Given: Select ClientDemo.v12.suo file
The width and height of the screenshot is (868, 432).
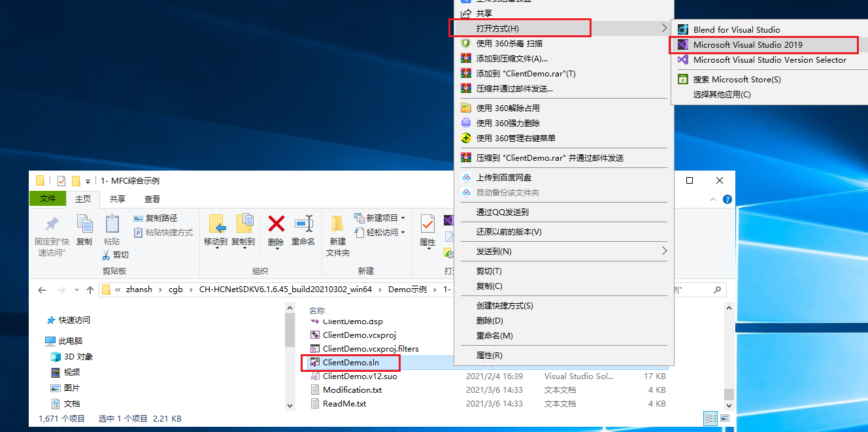Looking at the screenshot, I should click(x=359, y=376).
